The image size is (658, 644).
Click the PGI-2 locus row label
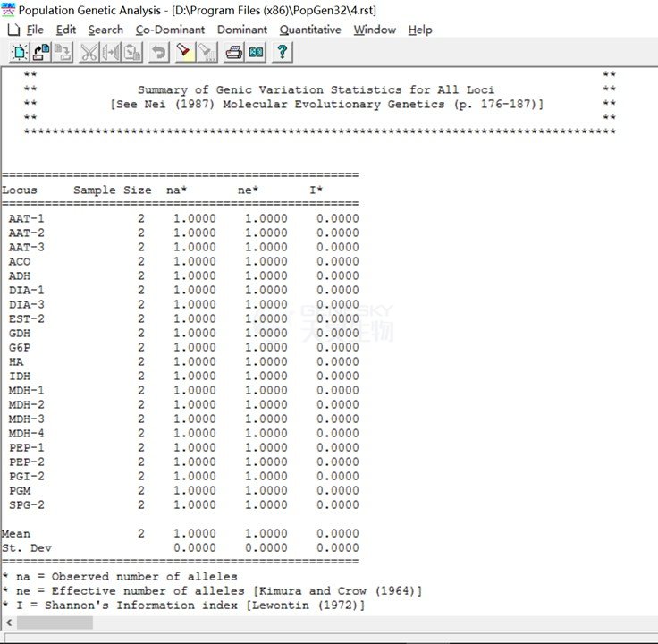click(x=27, y=477)
